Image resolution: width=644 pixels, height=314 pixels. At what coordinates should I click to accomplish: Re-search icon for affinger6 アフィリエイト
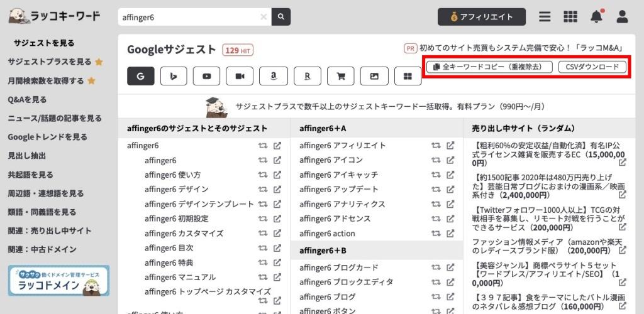click(436, 146)
